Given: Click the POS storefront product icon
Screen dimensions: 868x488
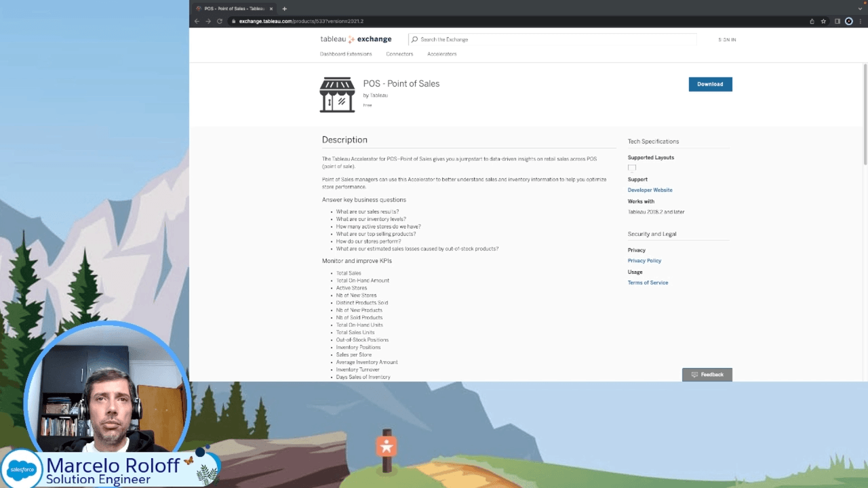Looking at the screenshot, I should click(x=337, y=95).
